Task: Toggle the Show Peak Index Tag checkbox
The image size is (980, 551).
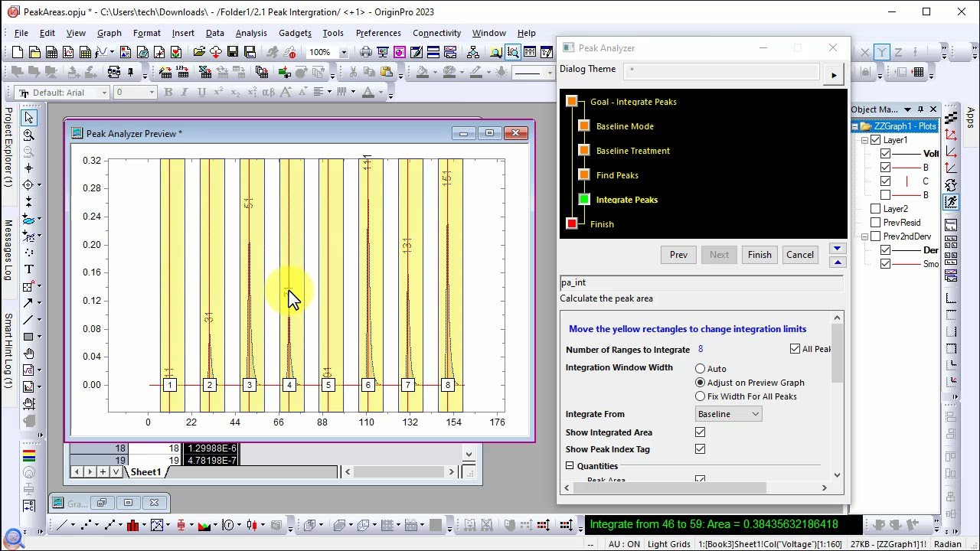Action: pos(700,449)
